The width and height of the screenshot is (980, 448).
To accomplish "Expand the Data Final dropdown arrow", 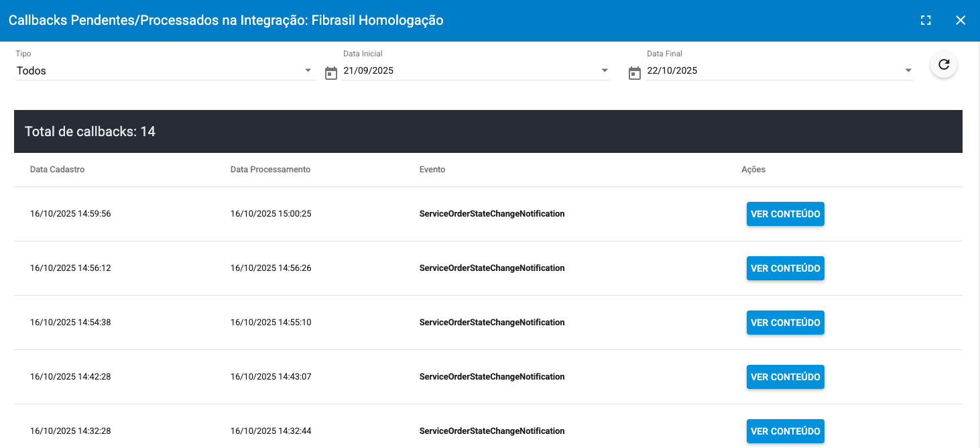I will tap(908, 70).
